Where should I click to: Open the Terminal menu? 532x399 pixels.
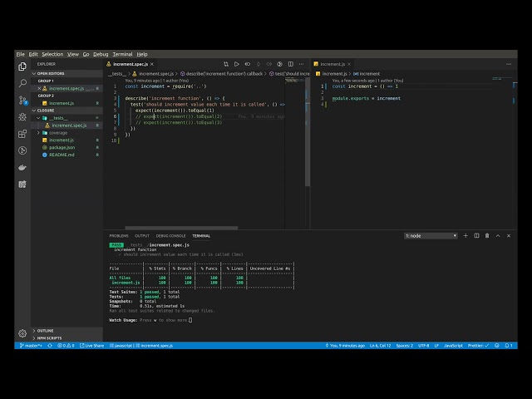[x=122, y=54]
